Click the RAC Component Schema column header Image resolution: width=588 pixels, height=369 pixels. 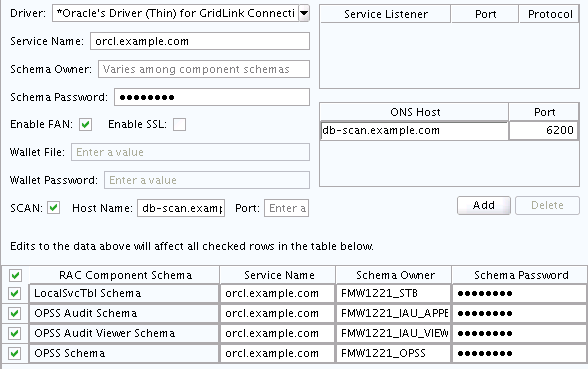point(125,275)
